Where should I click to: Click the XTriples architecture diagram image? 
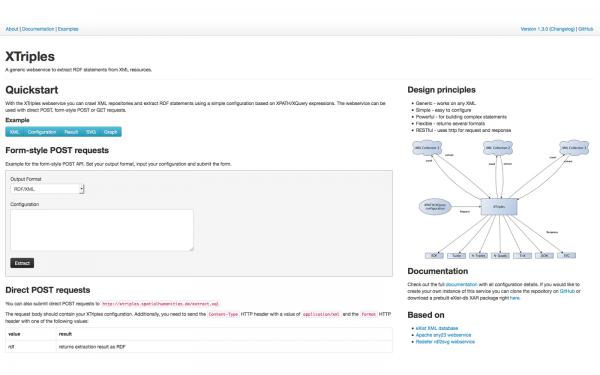(x=500, y=199)
